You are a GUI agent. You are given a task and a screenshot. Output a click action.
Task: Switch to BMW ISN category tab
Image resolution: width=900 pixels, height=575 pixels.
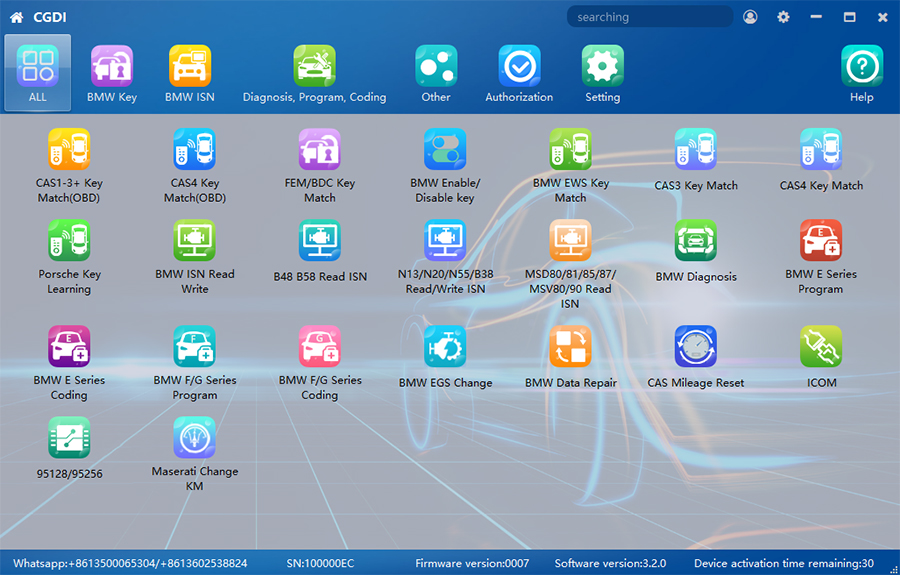coord(190,74)
